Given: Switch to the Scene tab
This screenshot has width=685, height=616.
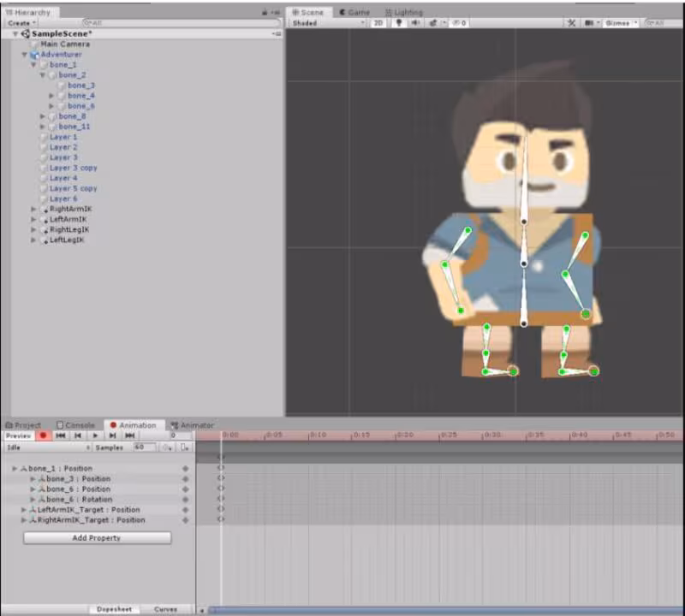Looking at the screenshot, I should click(x=308, y=12).
